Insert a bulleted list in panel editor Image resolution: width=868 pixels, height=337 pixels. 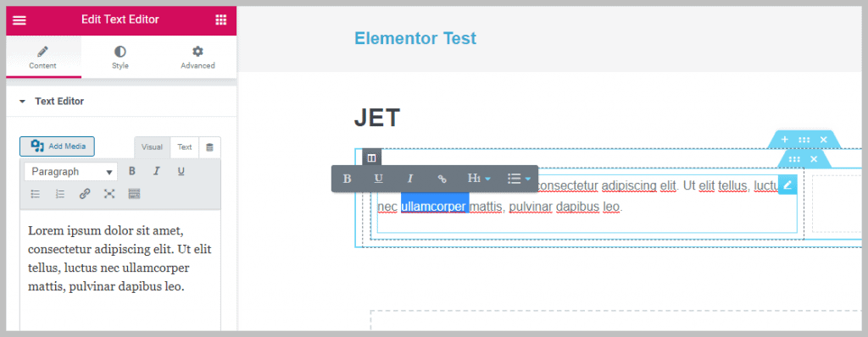tap(36, 194)
